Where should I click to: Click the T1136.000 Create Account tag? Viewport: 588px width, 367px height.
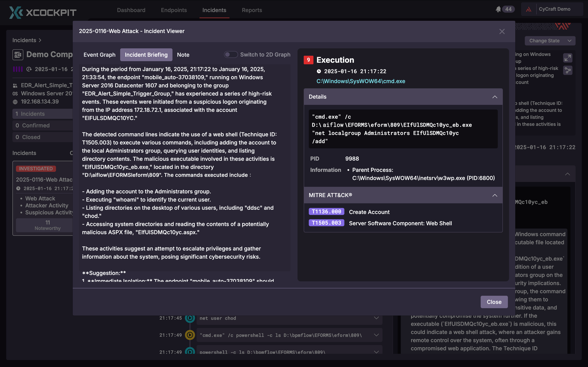click(326, 211)
